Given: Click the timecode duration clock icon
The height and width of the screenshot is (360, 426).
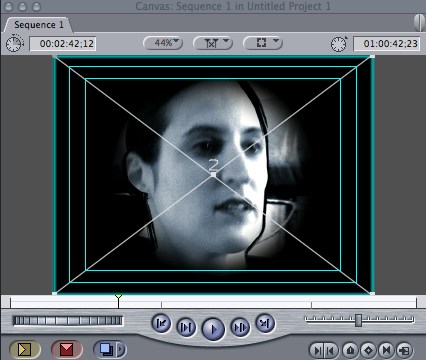Looking at the screenshot, I should pyautogui.click(x=14, y=43).
